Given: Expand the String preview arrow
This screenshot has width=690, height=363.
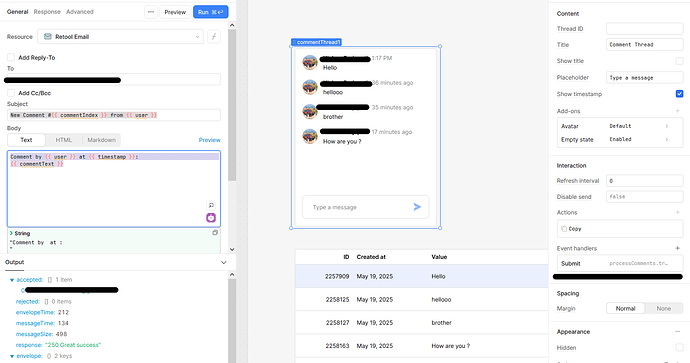Looking at the screenshot, I should [11, 233].
